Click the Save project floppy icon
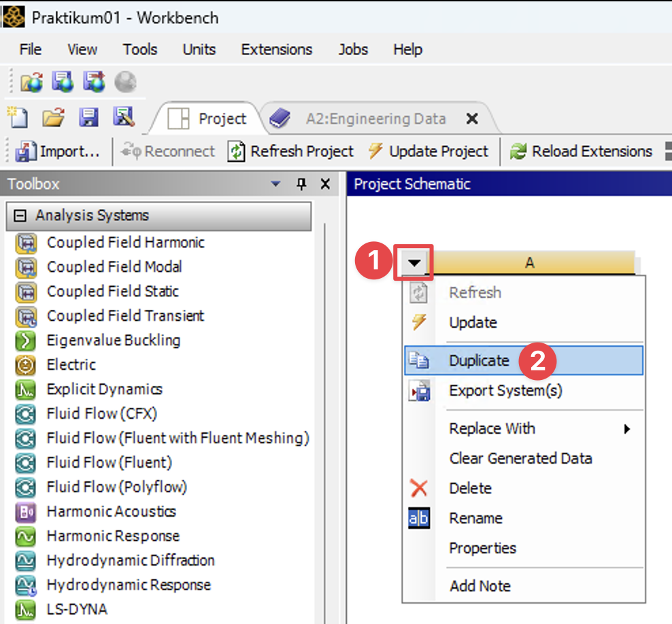Image resolution: width=672 pixels, height=624 pixels. click(88, 118)
